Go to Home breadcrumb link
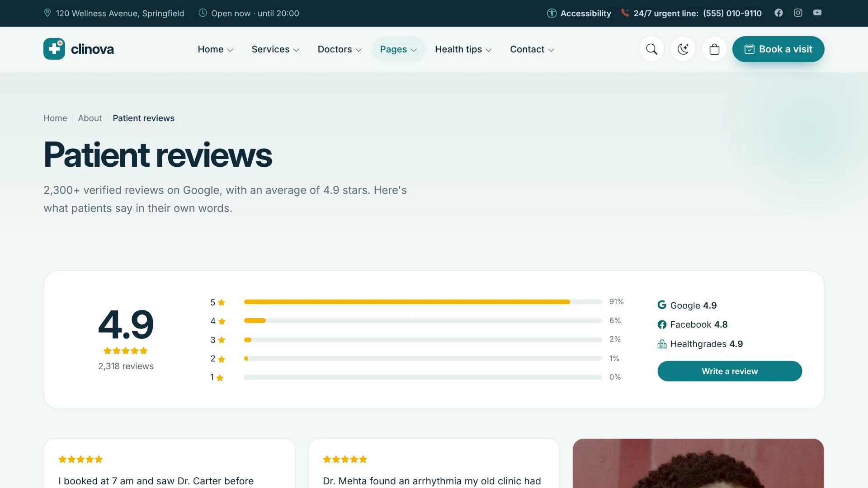This screenshot has width=868, height=488. point(55,118)
